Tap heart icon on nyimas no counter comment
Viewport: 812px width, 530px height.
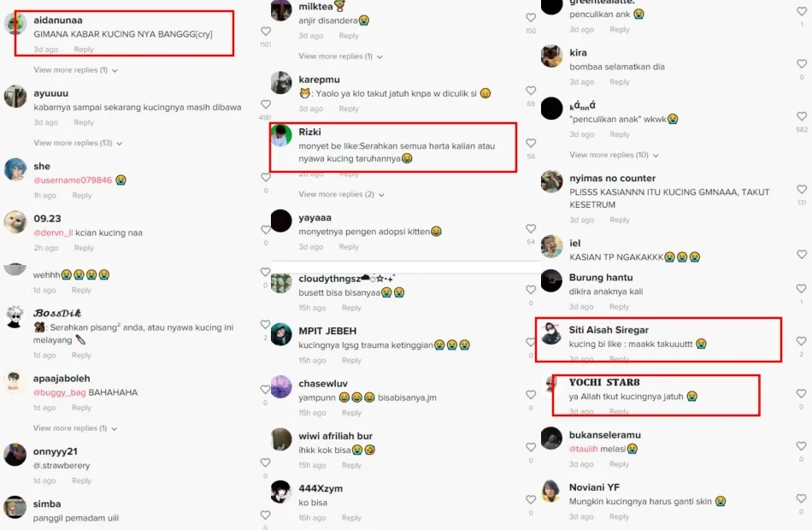(x=802, y=190)
